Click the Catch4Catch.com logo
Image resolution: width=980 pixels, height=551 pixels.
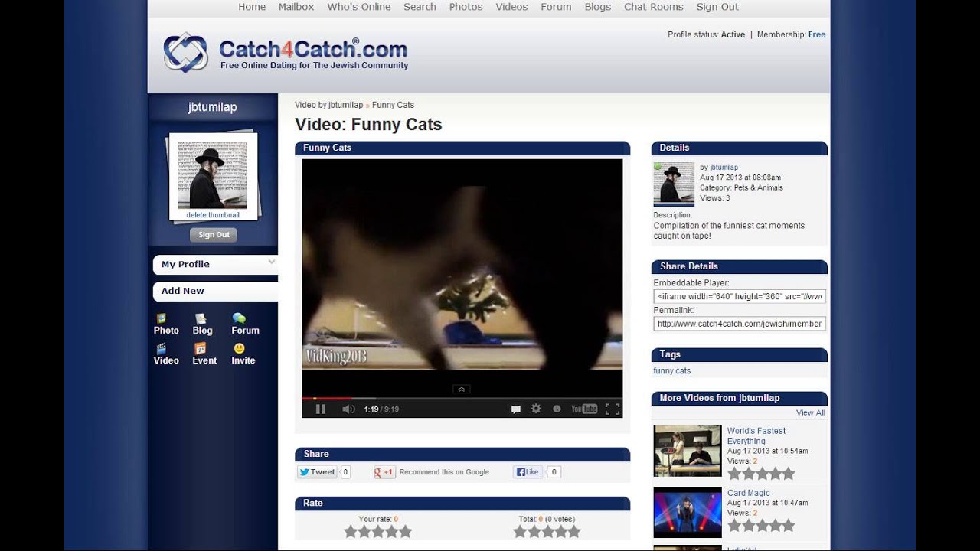[286, 53]
